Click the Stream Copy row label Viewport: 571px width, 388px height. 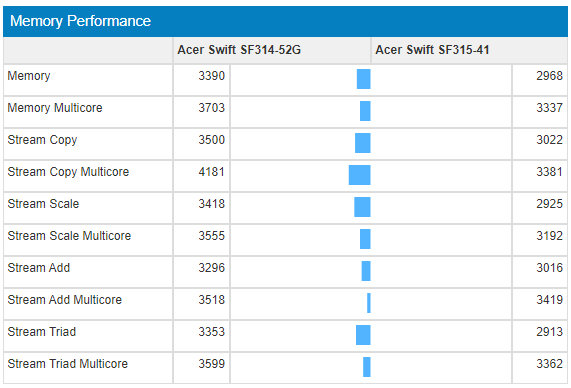click(42, 140)
